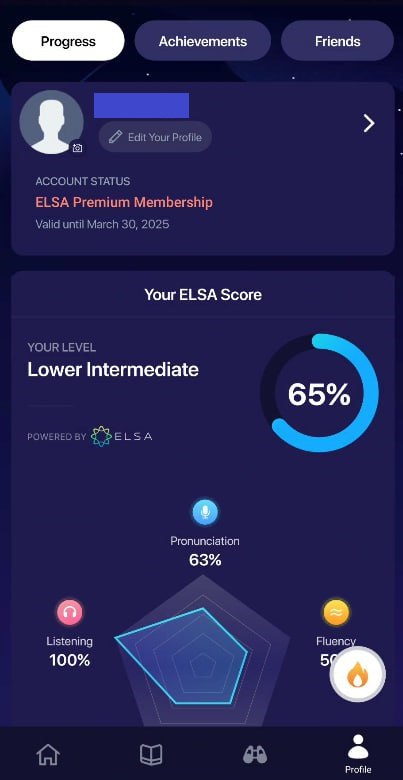Tap the yellow Fluency icon
Viewport: 403px width, 780px height.
[x=336, y=613]
